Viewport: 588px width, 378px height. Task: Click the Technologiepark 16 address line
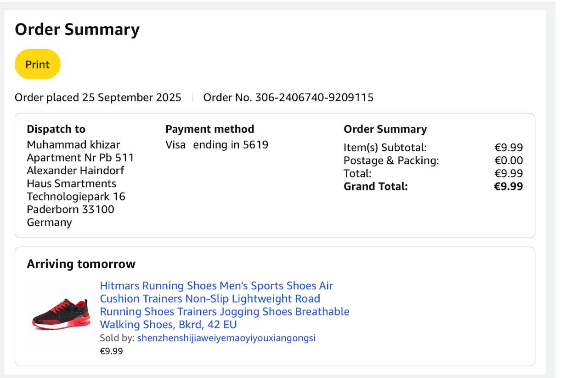tap(76, 196)
